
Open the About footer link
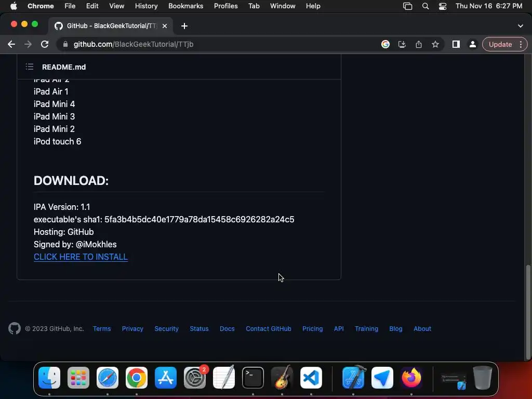[x=422, y=328]
